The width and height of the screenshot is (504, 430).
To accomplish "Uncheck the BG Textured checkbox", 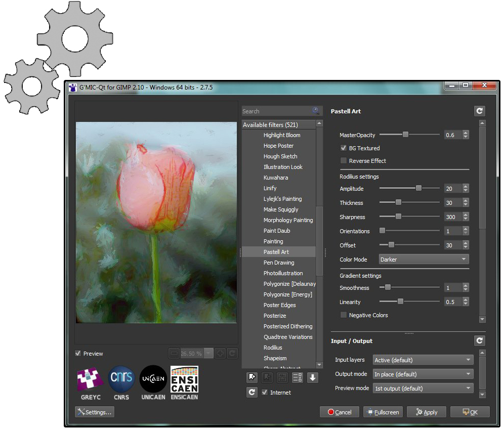I will click(x=344, y=148).
